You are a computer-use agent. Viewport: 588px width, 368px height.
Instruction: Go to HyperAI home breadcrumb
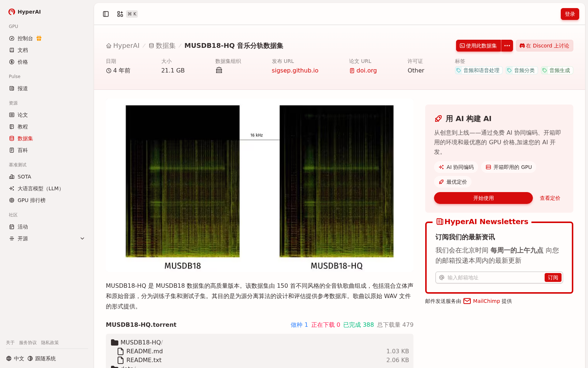(x=123, y=46)
